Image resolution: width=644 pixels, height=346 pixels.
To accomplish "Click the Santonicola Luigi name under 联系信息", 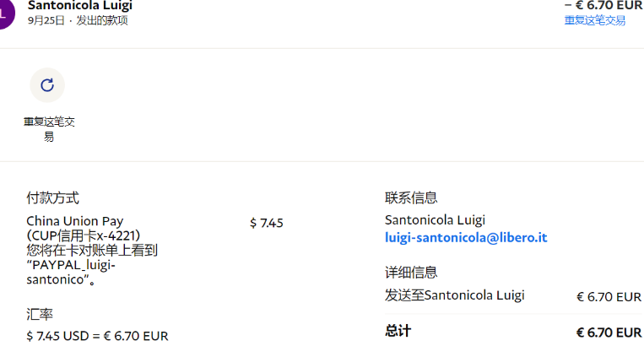I will click(435, 220).
